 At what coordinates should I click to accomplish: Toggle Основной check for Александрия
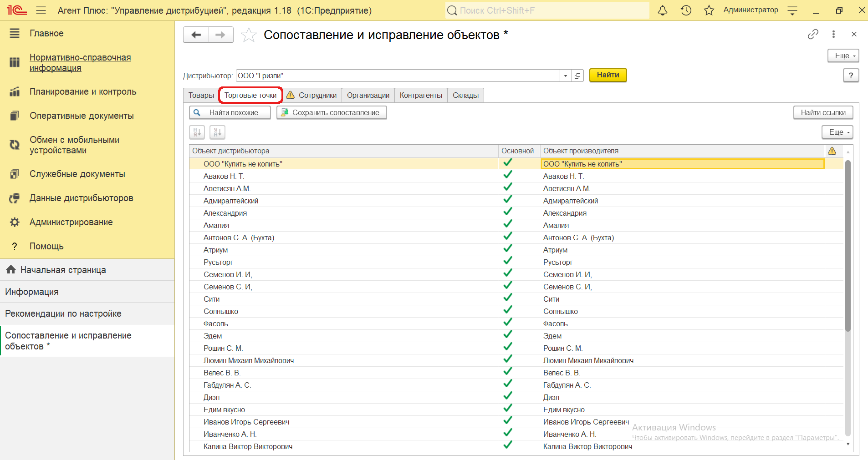(508, 212)
